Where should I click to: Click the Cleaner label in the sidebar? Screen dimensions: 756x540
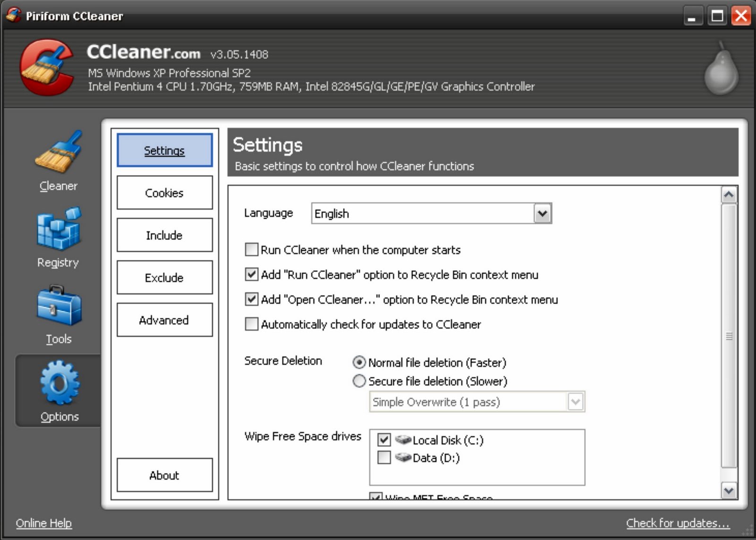pos(59,186)
